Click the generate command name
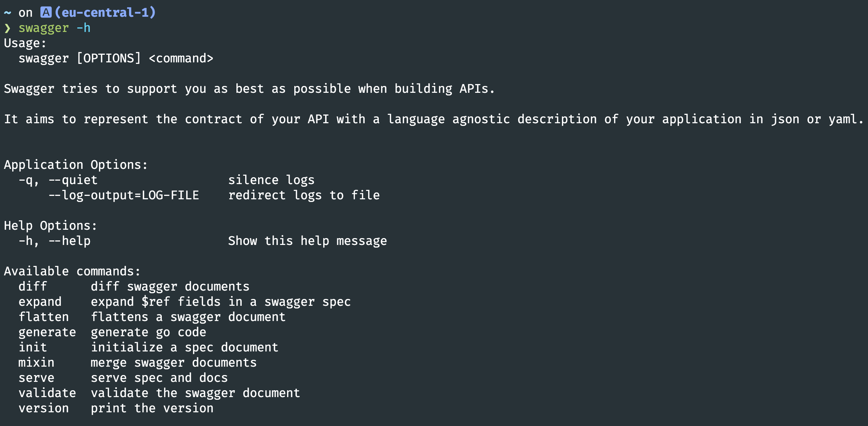 (x=47, y=332)
